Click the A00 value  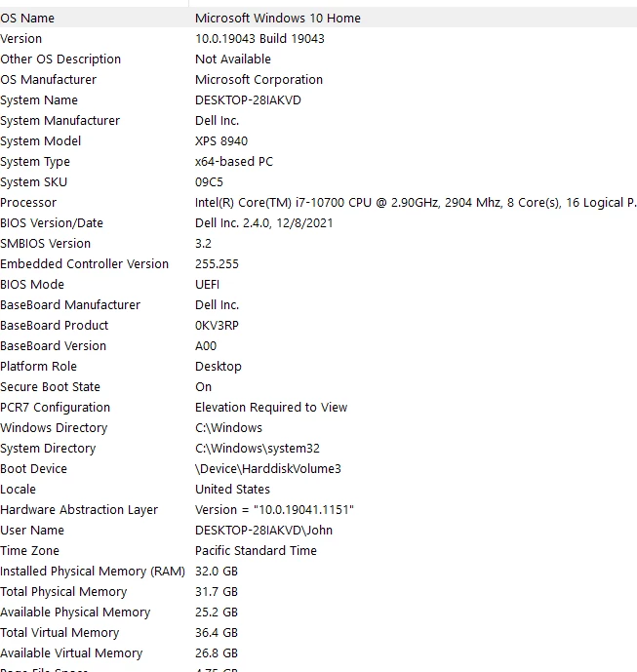206,346
